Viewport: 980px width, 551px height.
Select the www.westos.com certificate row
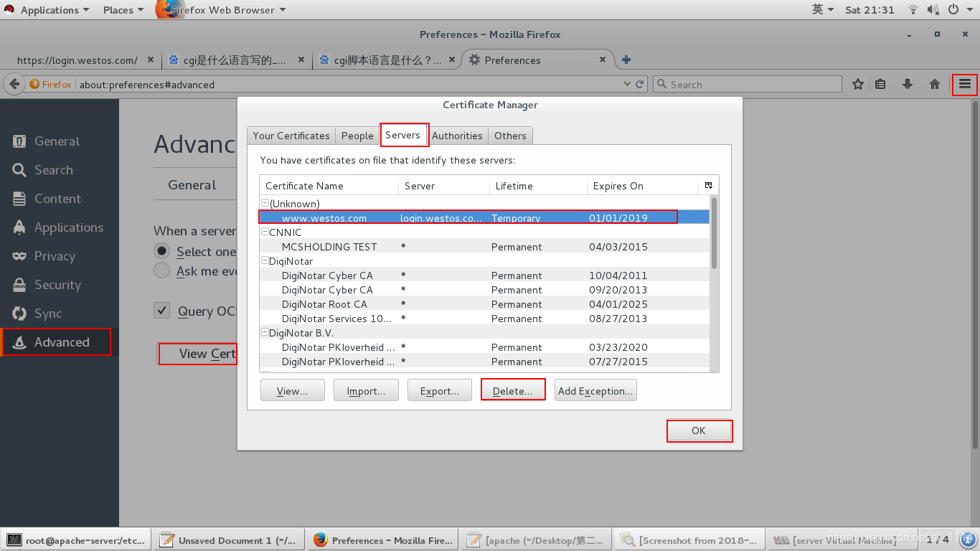click(x=484, y=217)
